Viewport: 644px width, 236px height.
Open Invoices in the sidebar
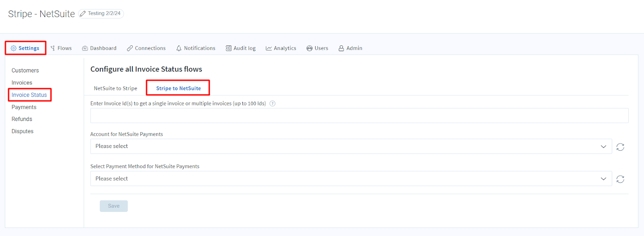click(22, 83)
